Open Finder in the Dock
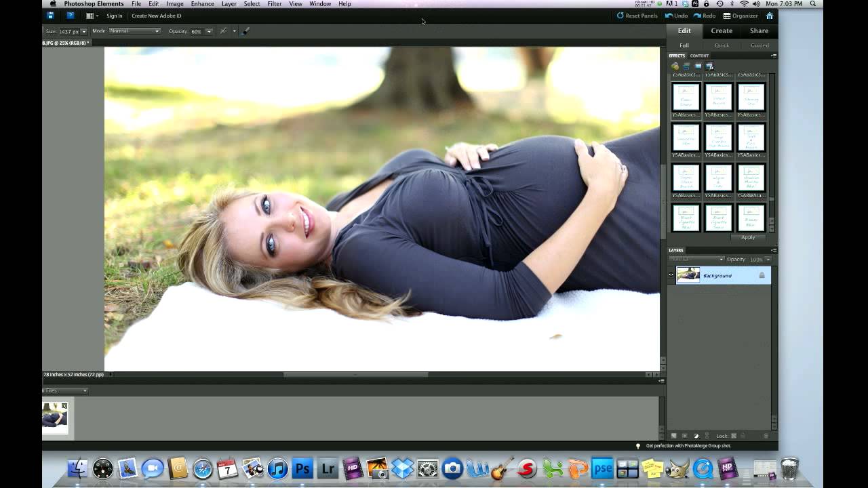Image resolution: width=868 pixels, height=488 pixels. [78, 468]
